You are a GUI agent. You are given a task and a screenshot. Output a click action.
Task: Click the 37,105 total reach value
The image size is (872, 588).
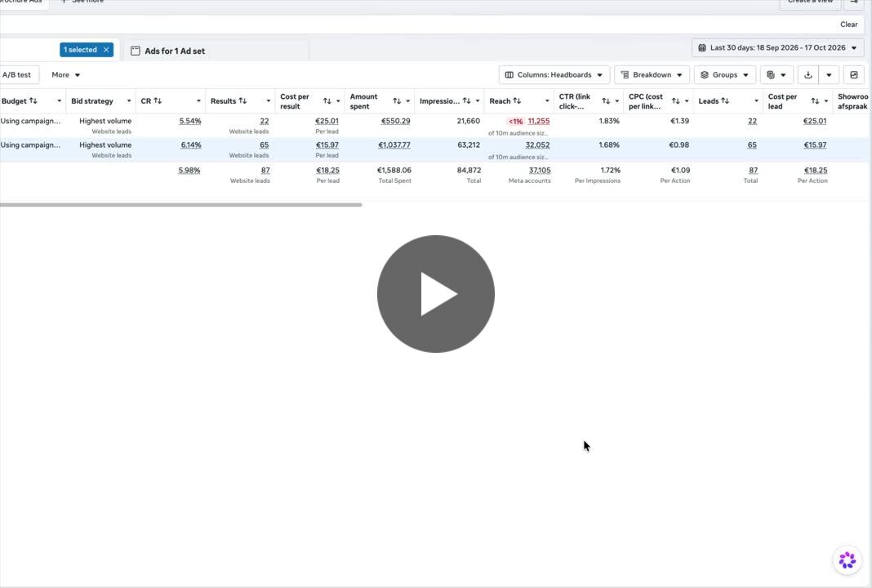tap(540, 170)
